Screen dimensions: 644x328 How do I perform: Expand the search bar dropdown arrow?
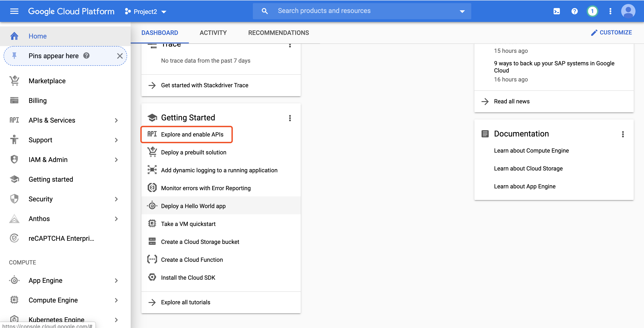point(462,11)
